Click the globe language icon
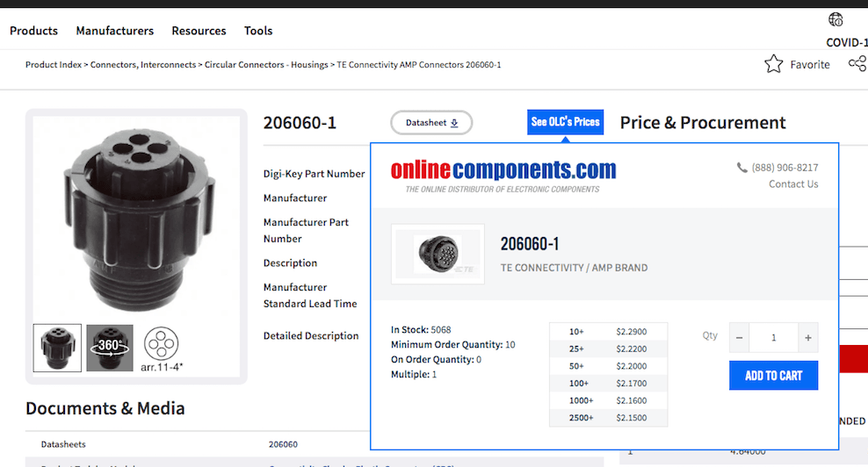Image resolution: width=868 pixels, height=467 pixels. (835, 19)
